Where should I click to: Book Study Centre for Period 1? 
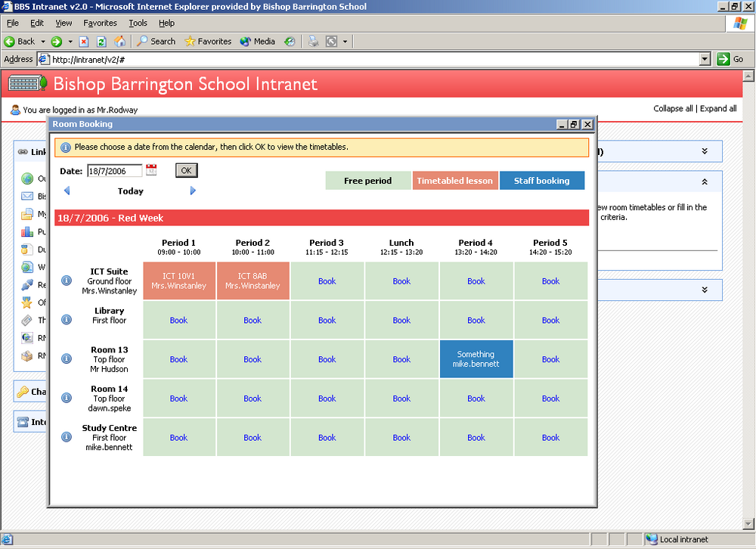coord(178,438)
